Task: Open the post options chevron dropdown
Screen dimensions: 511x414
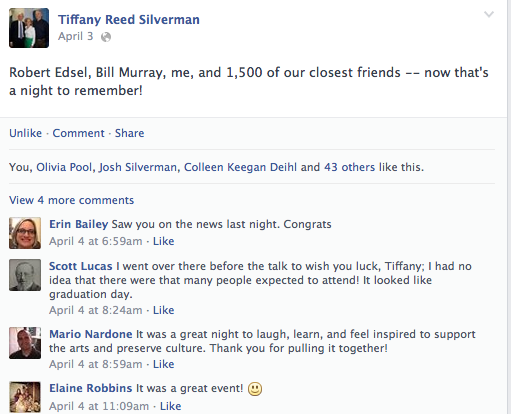Action: [x=489, y=14]
